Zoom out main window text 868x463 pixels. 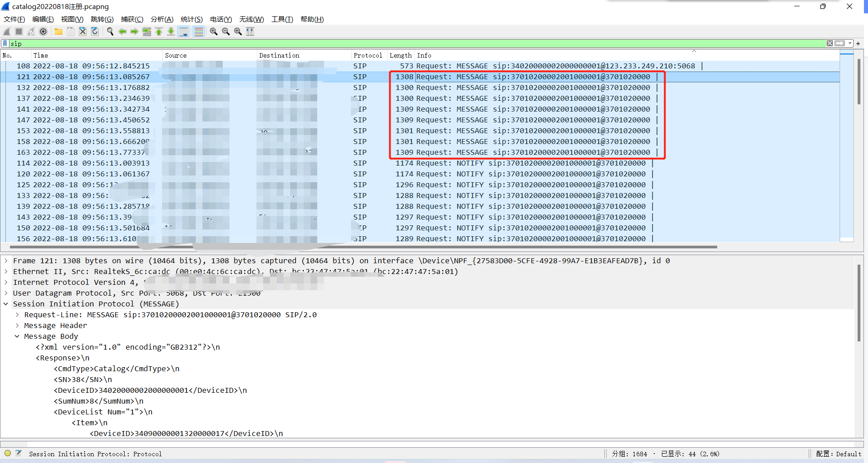(226, 31)
